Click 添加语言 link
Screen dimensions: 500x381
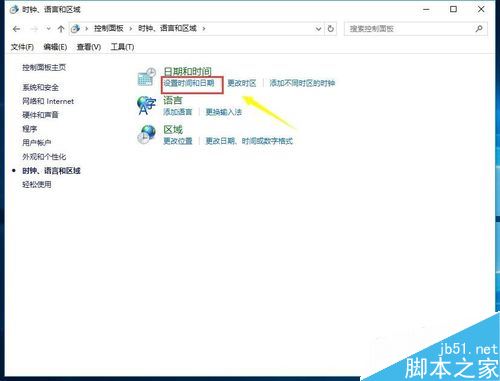coord(178,112)
